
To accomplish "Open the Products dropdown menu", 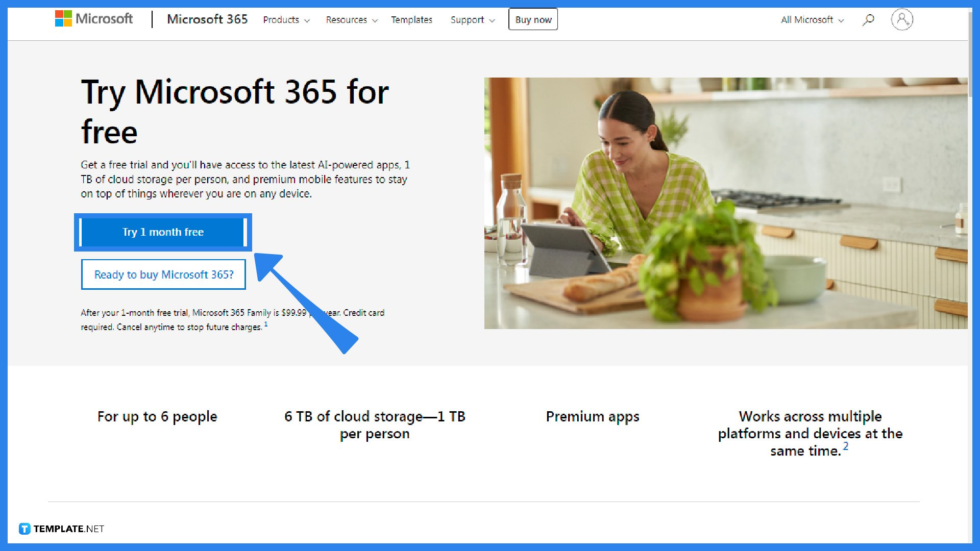I will [x=285, y=19].
